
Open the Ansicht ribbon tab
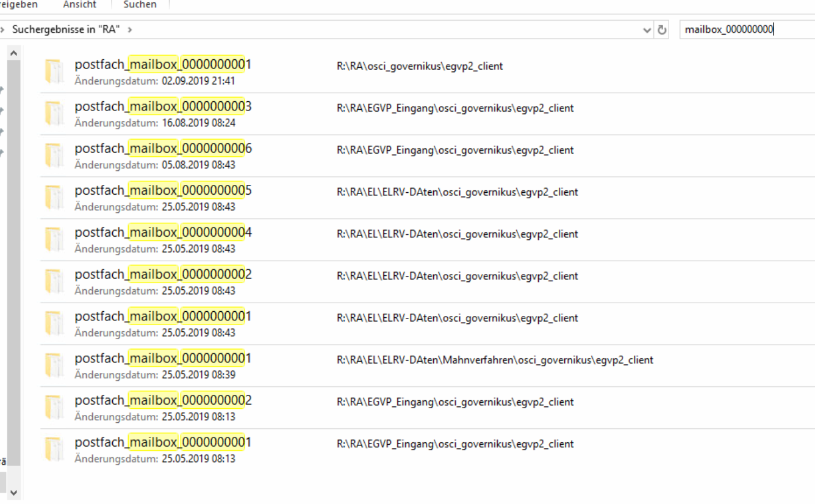(79, 5)
